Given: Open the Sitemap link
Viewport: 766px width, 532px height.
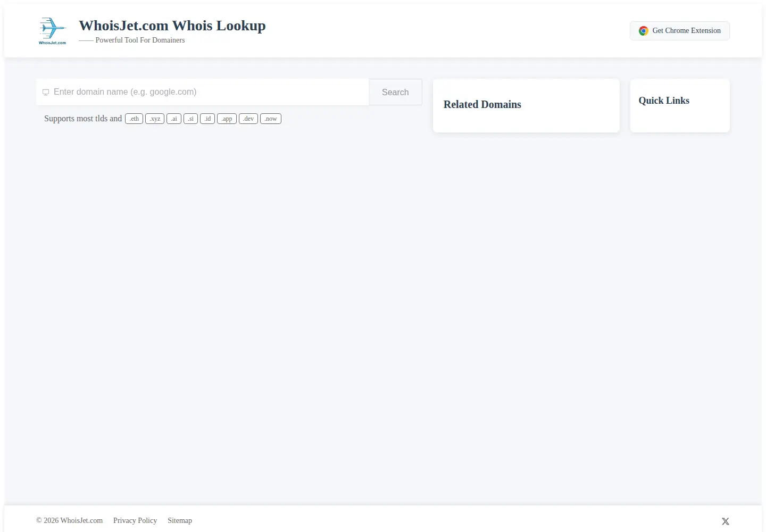Looking at the screenshot, I should point(180,520).
